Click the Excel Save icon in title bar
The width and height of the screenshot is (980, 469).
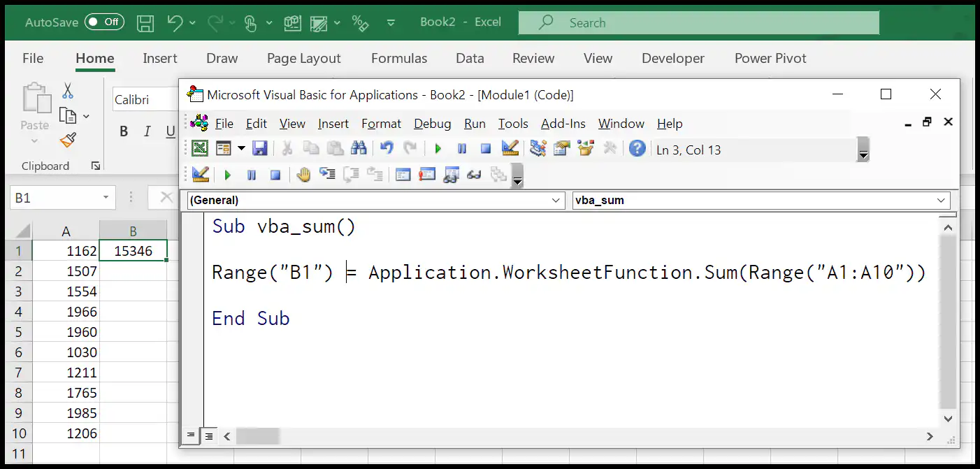(x=145, y=22)
